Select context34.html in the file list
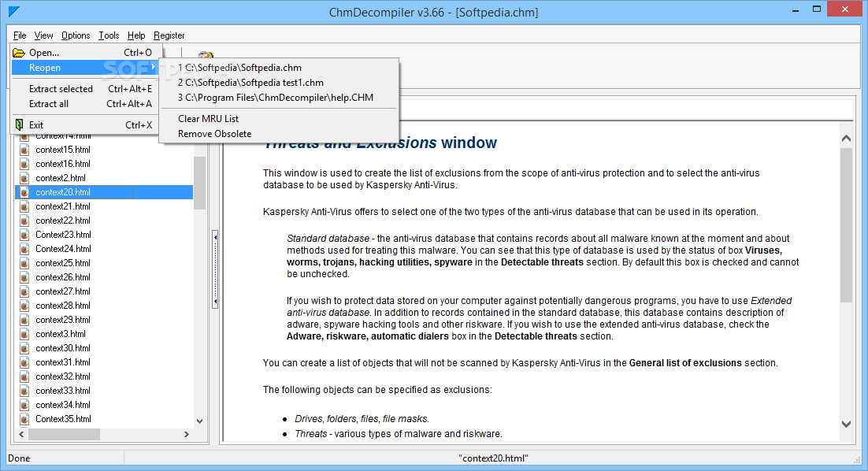This screenshot has width=868, height=471. click(x=62, y=405)
